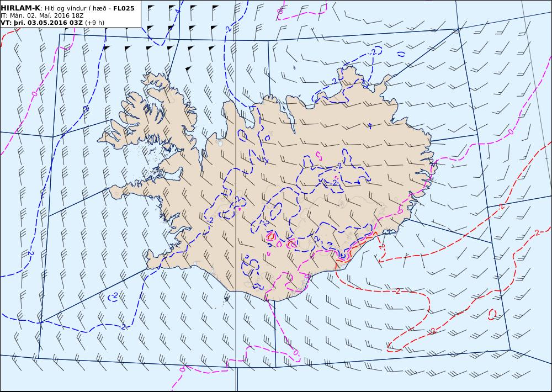The width and height of the screenshot is (552, 392).
Task: Click the "HIRLAM-K" model name in the title
Action: (20, 8)
